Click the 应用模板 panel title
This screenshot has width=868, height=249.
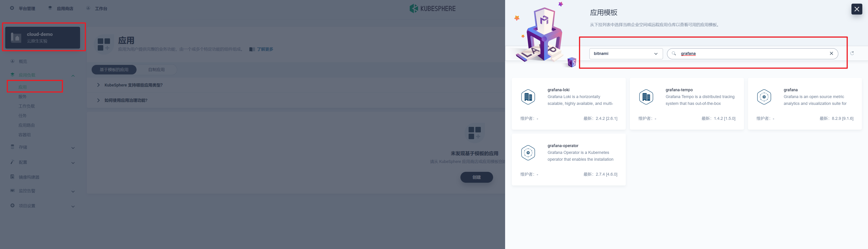pyautogui.click(x=604, y=12)
